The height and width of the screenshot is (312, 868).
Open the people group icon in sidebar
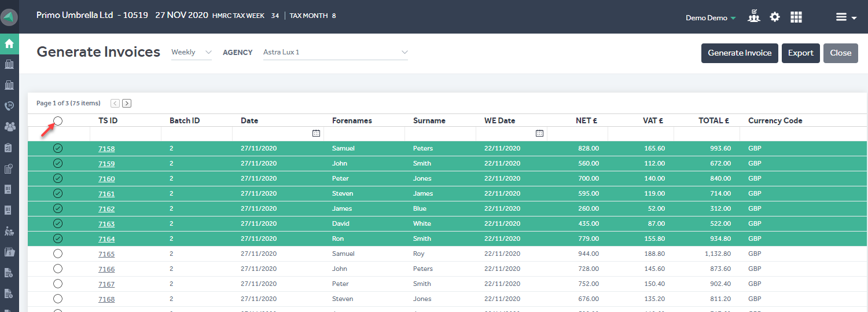(9, 126)
